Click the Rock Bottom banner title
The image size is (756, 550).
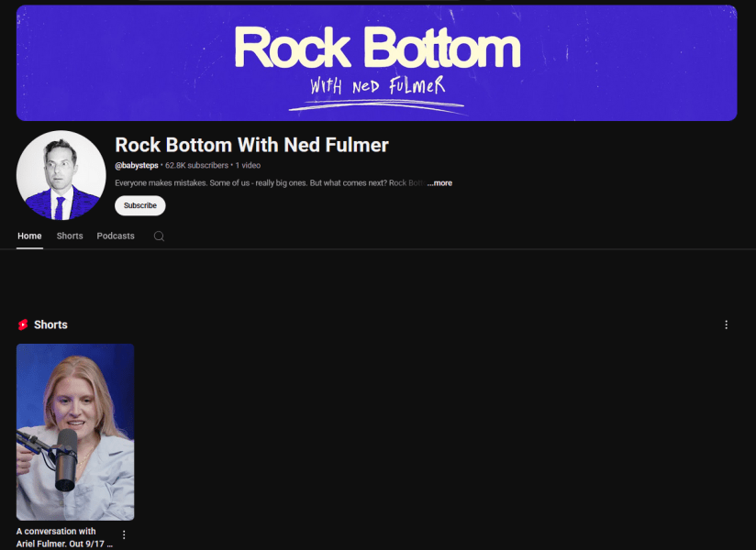click(x=376, y=49)
